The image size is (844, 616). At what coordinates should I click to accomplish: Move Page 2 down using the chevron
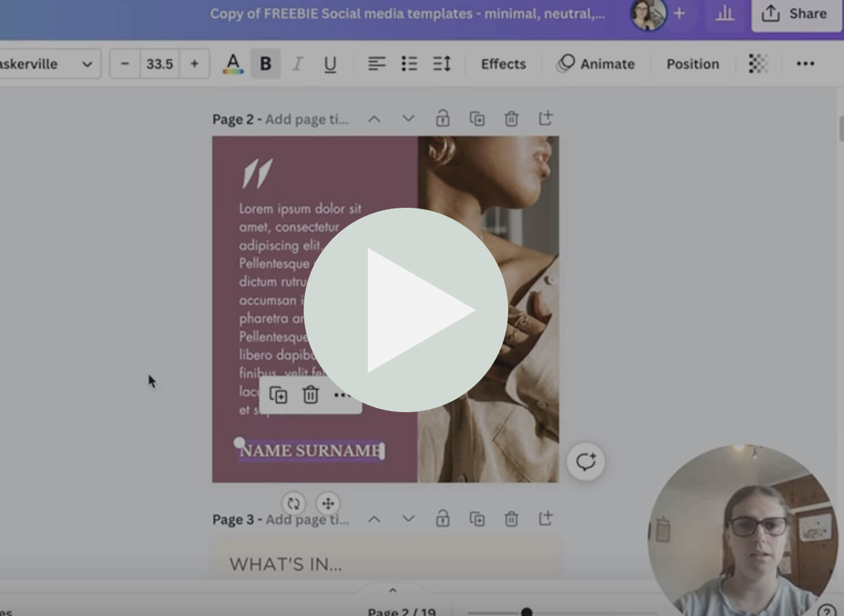[408, 118]
